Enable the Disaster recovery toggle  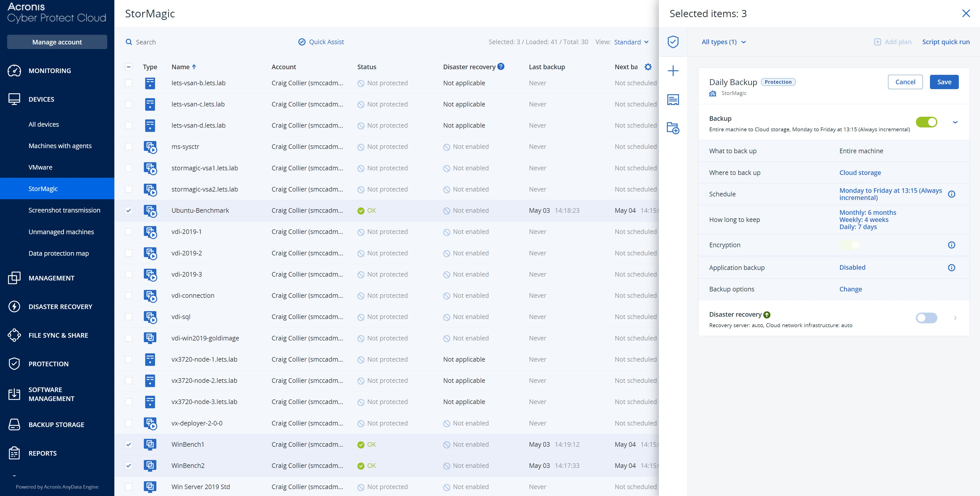pos(926,318)
